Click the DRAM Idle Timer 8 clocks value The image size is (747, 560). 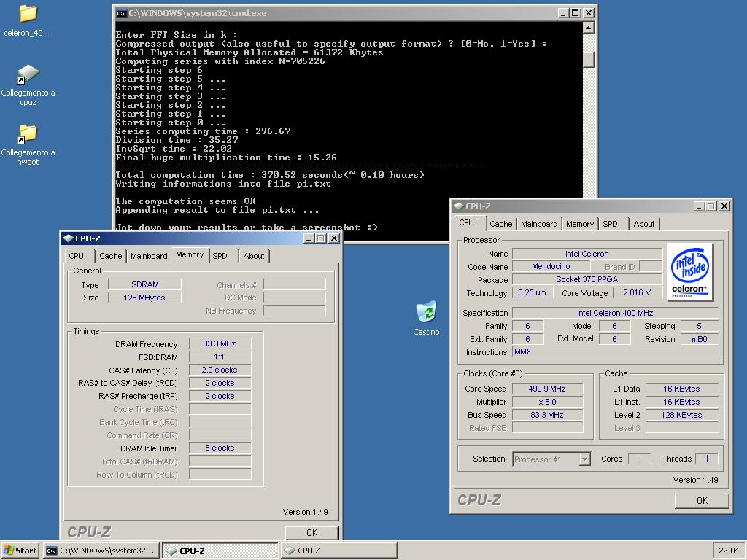[x=220, y=448]
